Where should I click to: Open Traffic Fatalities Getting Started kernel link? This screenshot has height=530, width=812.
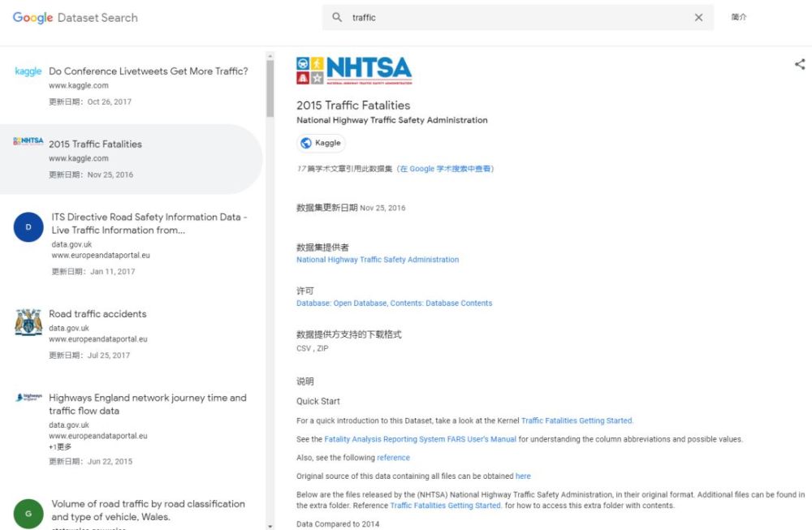tap(577, 420)
